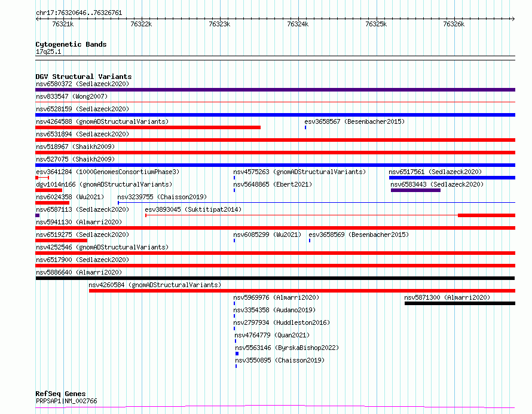Click nsv4260584 (gnomADStructuralVariants) label
Viewport: 532px width, 414px height.
coord(155,285)
